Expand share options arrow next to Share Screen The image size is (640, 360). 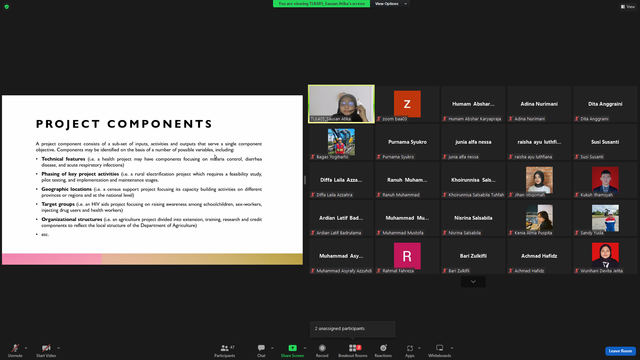tap(305, 348)
